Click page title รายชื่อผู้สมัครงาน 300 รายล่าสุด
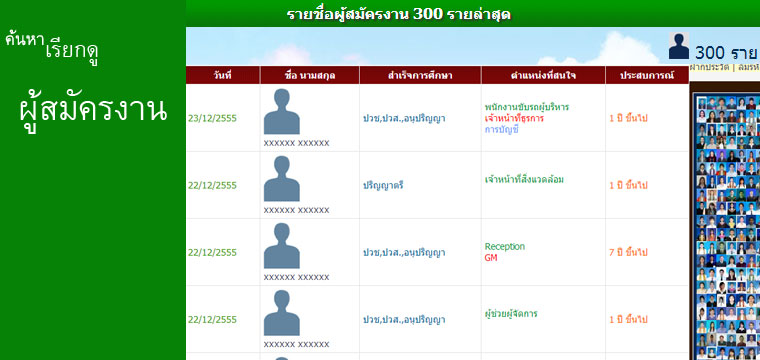 click(398, 15)
